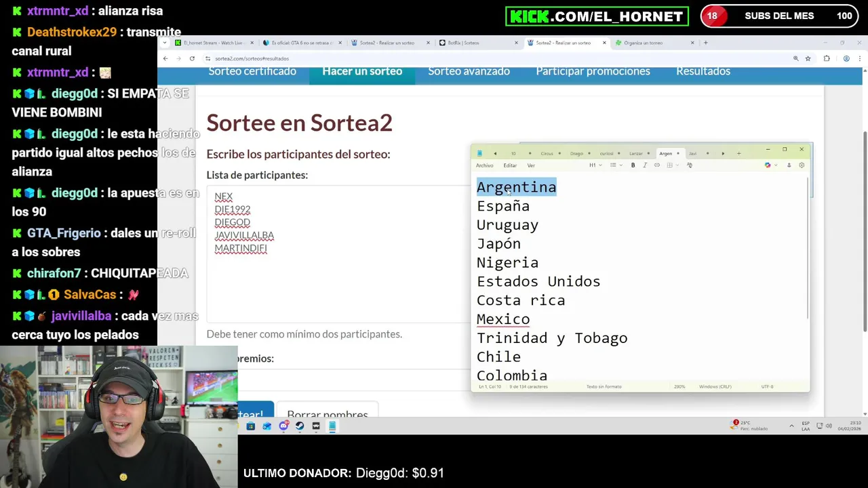Switch to the Javi tab in Notepad

(692, 154)
